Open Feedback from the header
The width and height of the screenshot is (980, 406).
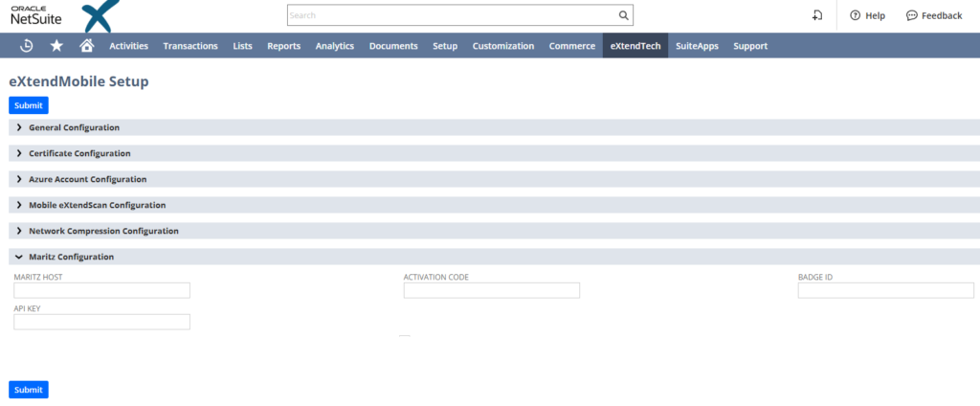coord(934,15)
